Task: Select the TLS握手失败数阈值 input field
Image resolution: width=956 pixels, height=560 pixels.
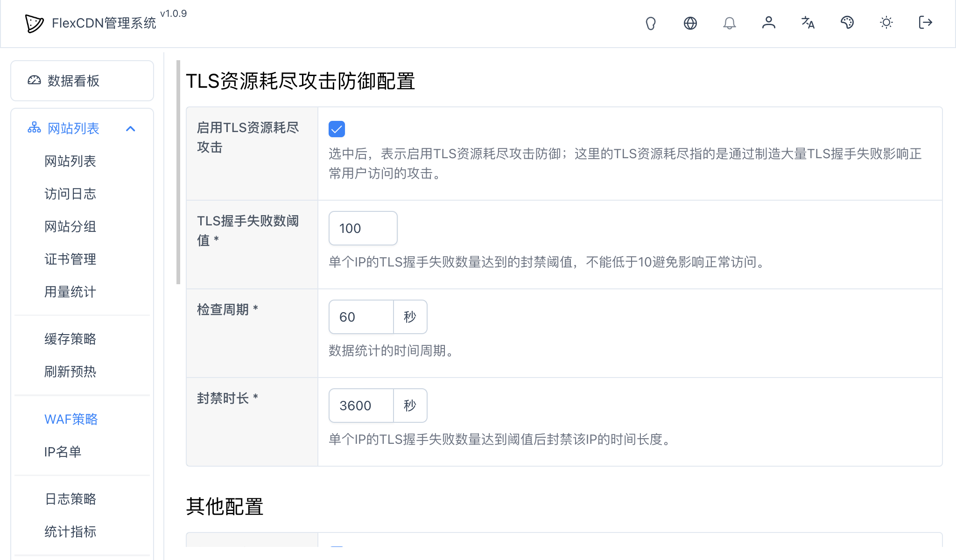Action: (363, 228)
